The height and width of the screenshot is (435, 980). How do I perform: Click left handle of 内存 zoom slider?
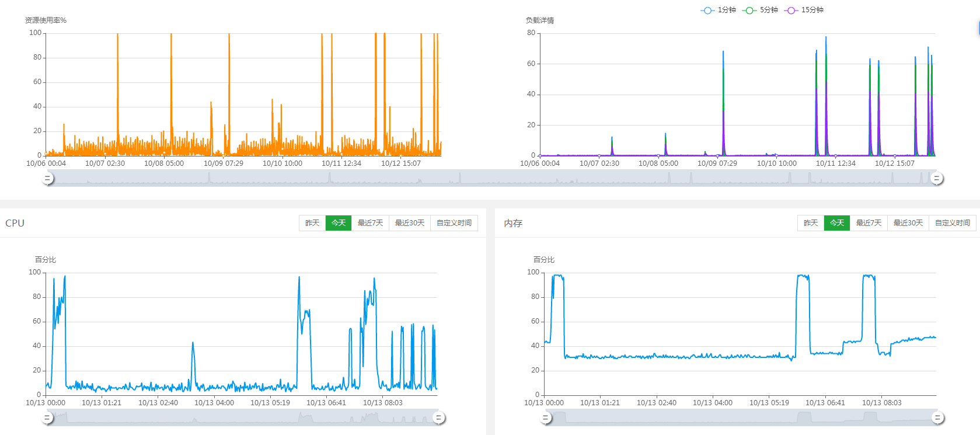546,417
